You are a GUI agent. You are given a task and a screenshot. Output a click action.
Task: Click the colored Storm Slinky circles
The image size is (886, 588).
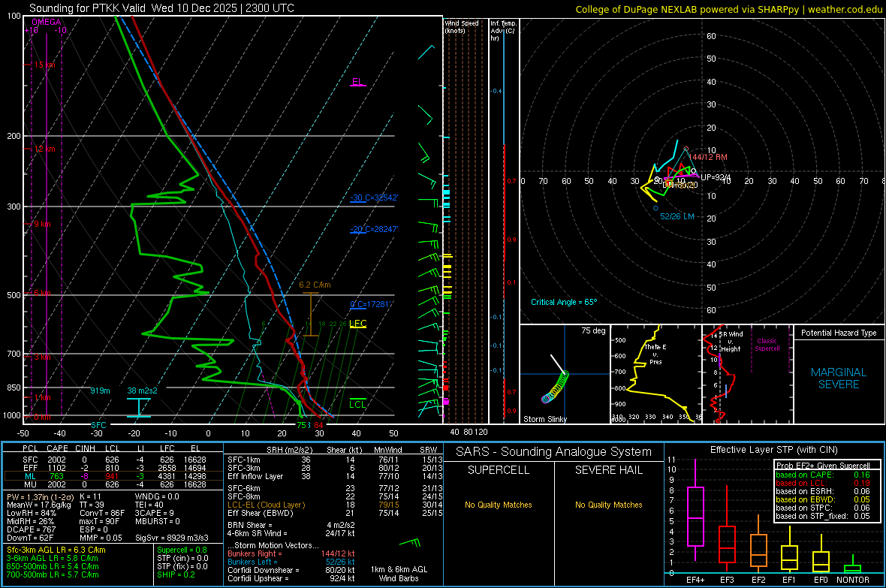pyautogui.click(x=556, y=387)
